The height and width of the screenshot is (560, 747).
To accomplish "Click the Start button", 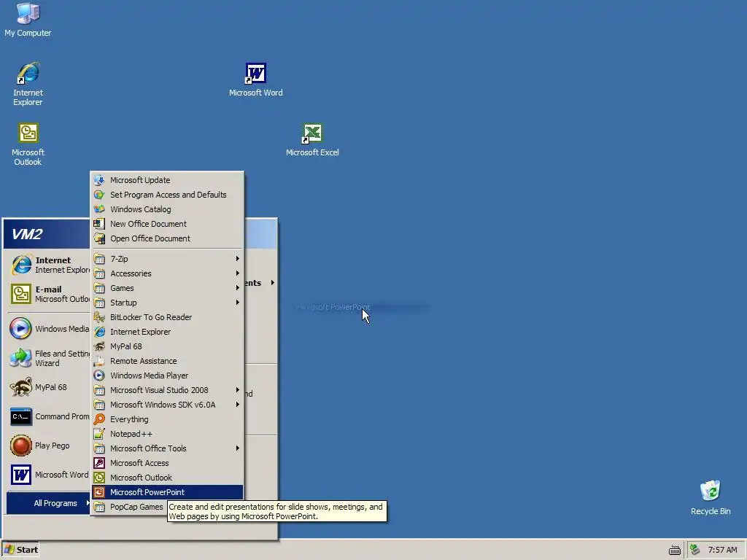I will pos(20,550).
